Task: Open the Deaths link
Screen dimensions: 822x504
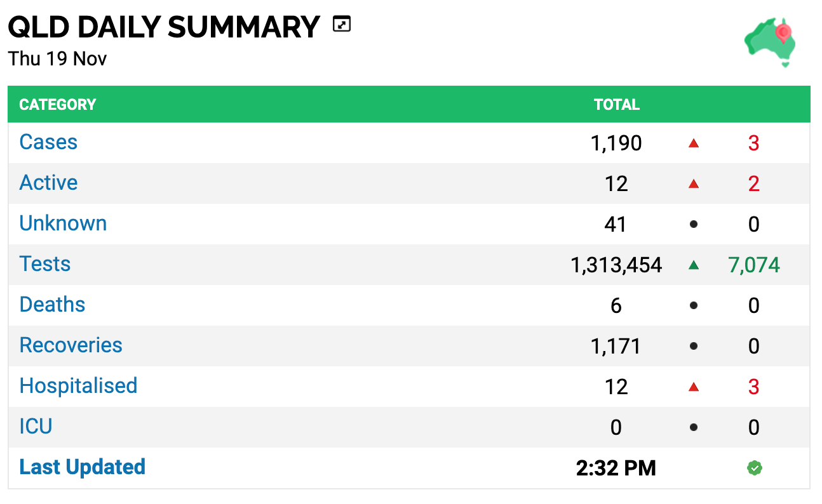Action: click(52, 305)
